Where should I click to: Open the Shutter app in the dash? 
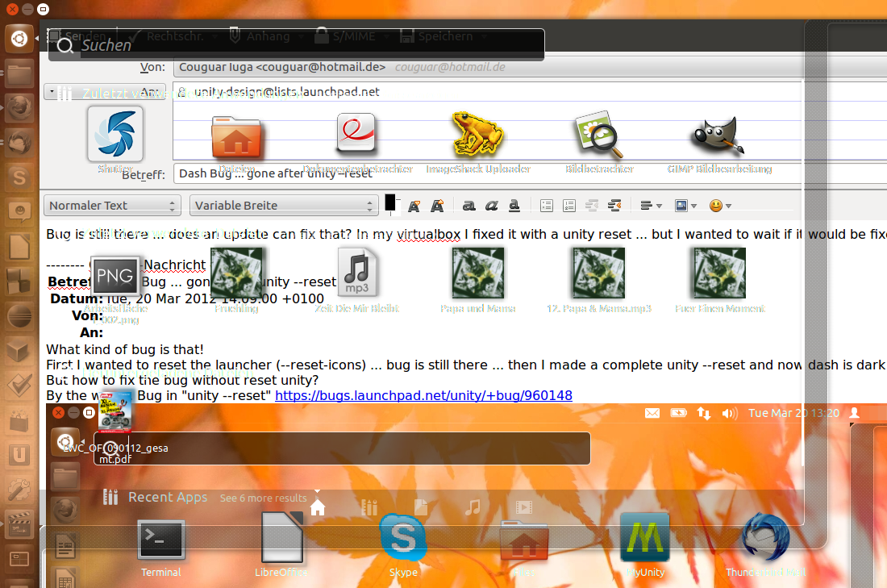point(115,135)
